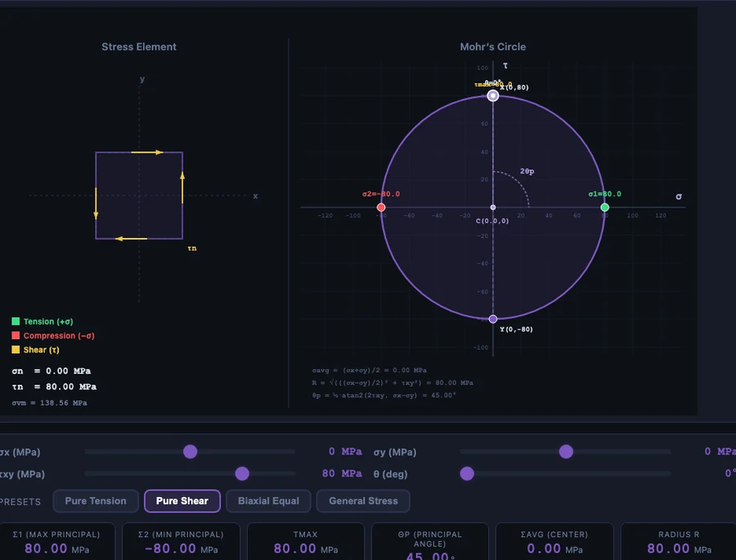Image resolution: width=736 pixels, height=560 pixels.
Task: Click the σavg formula line
Action: coord(370,370)
